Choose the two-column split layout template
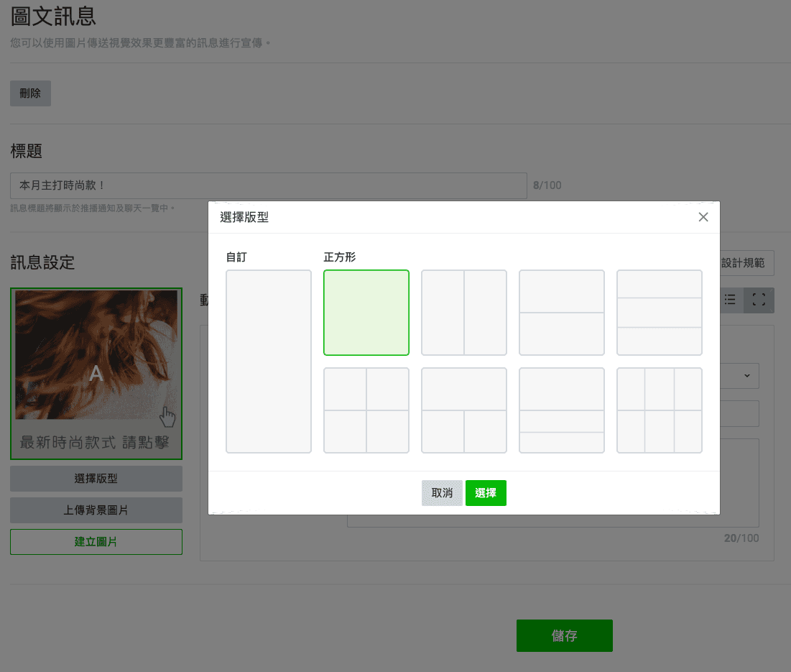This screenshot has height=672, width=791. pyautogui.click(x=463, y=313)
